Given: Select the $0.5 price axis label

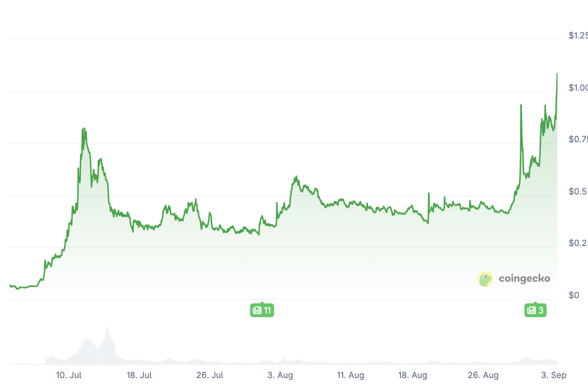Looking at the screenshot, I should click(x=578, y=191).
